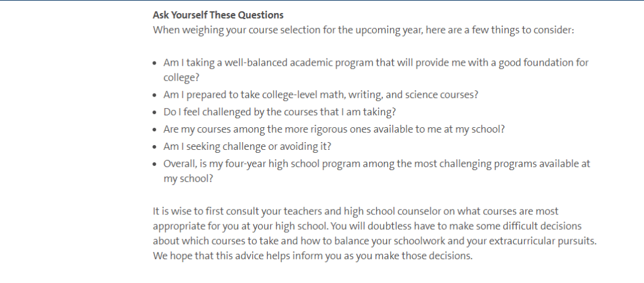Click the bullet dot before "Am I seeking challenge"
644x283 pixels.
pyautogui.click(x=155, y=147)
